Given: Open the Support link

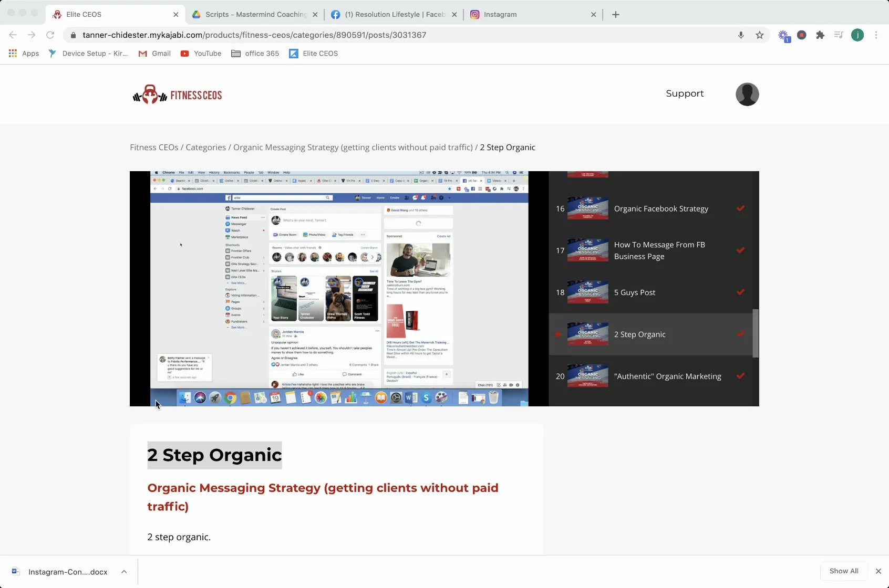Looking at the screenshot, I should [685, 93].
